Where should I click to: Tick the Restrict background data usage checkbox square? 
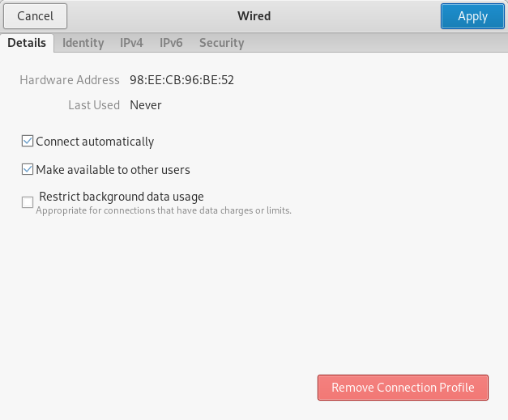point(28,202)
